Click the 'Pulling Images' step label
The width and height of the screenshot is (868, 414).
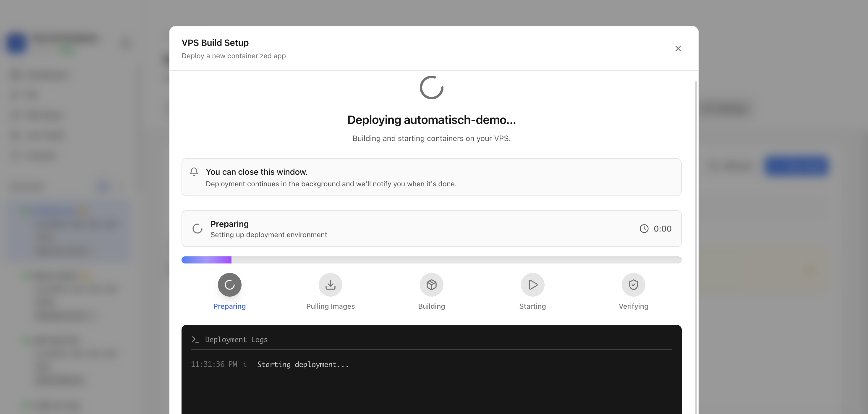tap(330, 306)
